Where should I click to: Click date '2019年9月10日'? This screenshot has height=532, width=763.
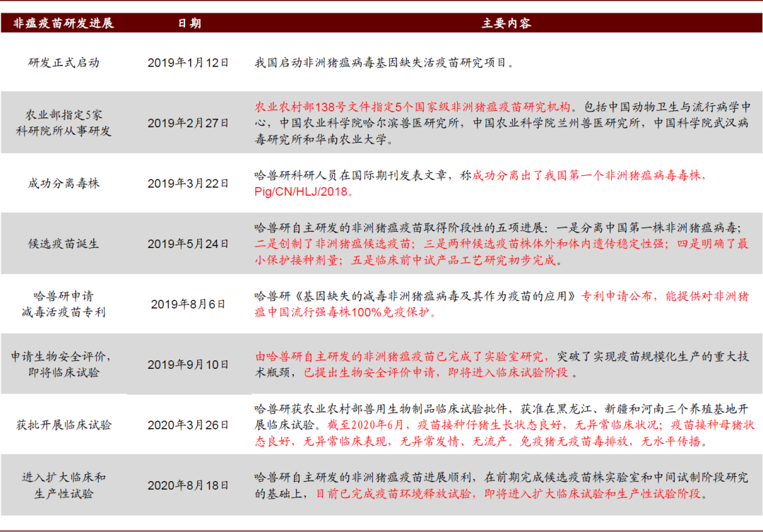pos(188,365)
